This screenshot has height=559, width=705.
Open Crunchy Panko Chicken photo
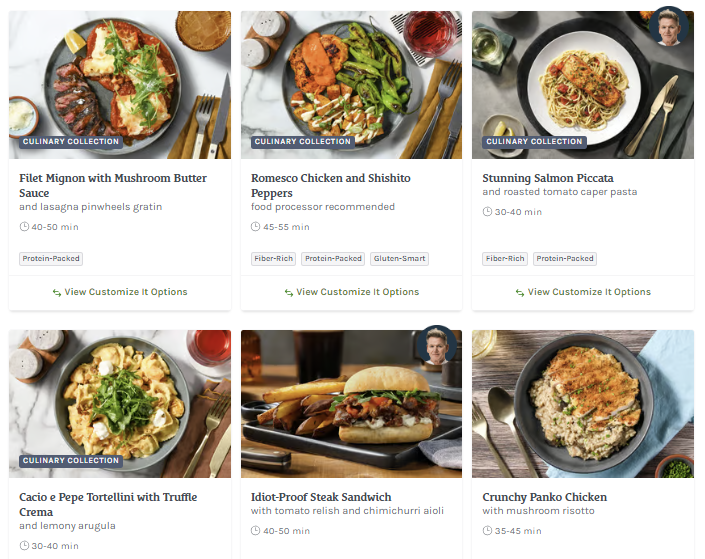(x=582, y=404)
